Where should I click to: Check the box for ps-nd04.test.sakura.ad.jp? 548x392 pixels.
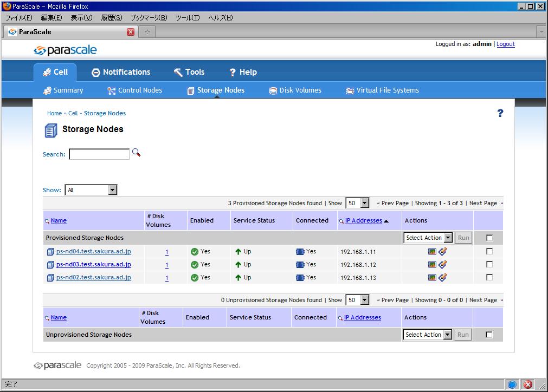tap(489, 251)
